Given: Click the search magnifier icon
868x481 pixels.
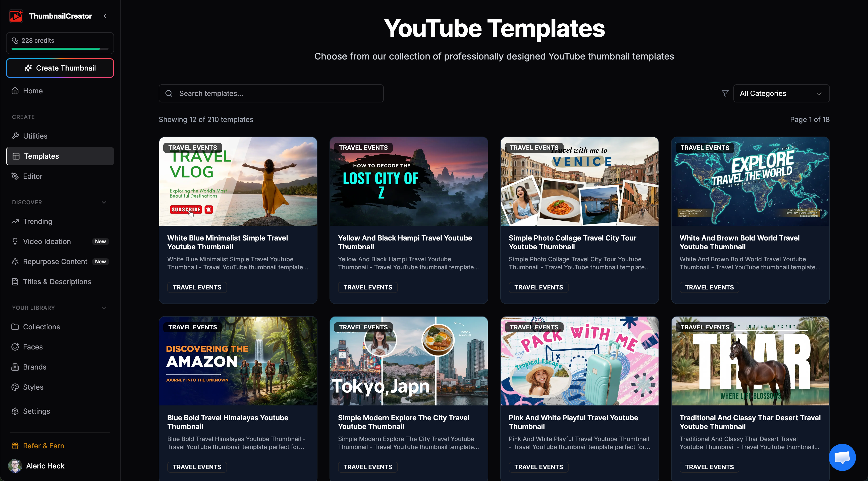Looking at the screenshot, I should click(x=169, y=93).
